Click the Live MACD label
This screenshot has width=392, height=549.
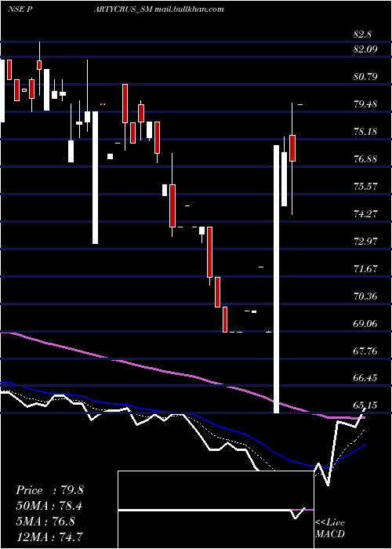330,529
